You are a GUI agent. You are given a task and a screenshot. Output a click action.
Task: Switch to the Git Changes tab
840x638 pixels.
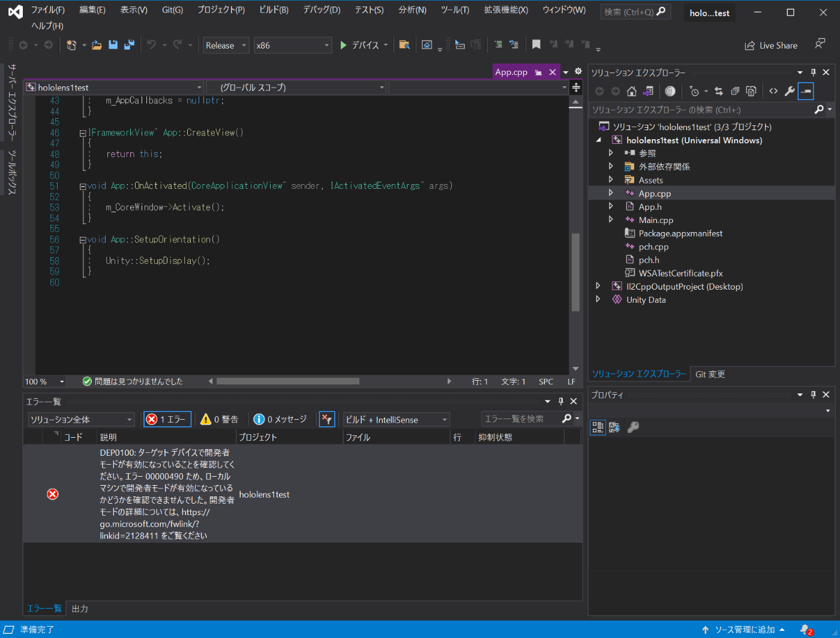(710, 374)
